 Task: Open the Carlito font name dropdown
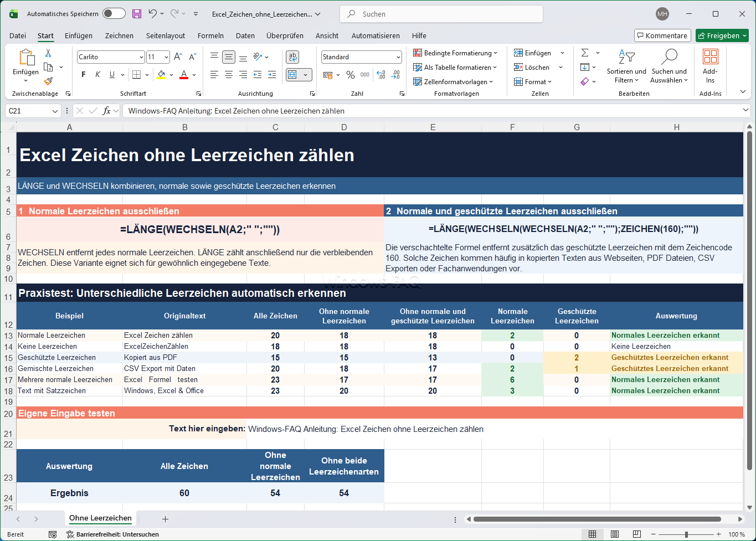point(111,57)
